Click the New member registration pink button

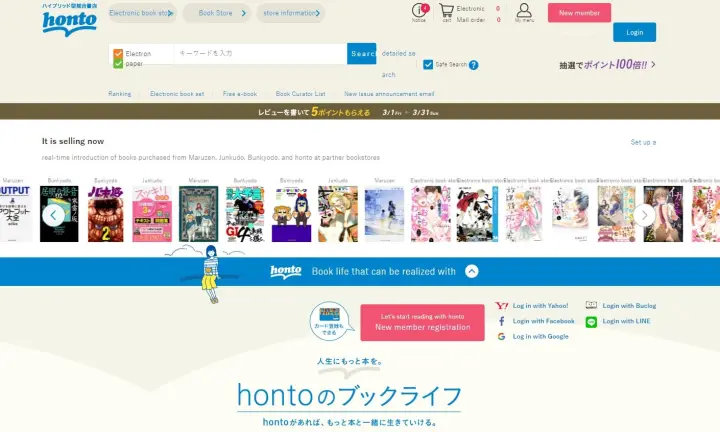tap(422, 323)
